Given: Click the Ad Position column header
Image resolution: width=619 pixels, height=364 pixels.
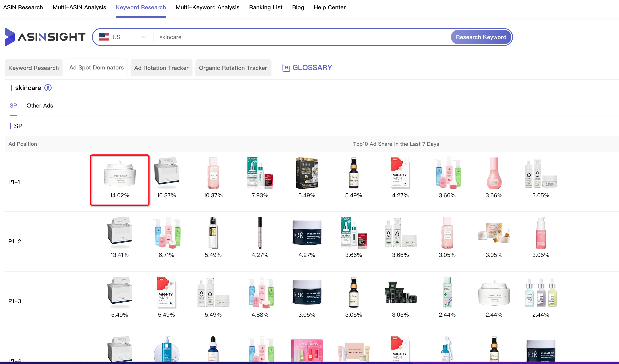Looking at the screenshot, I should (x=23, y=144).
